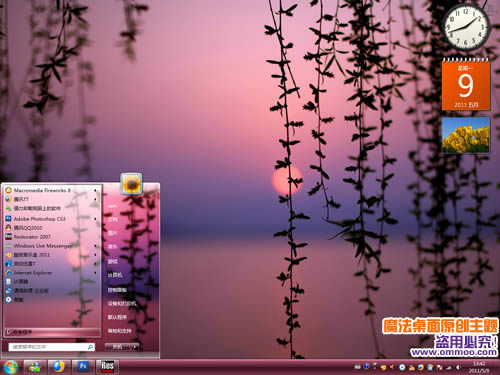Open the Action Center flag tray icon
Screen dimensions: 500x375
439,367
